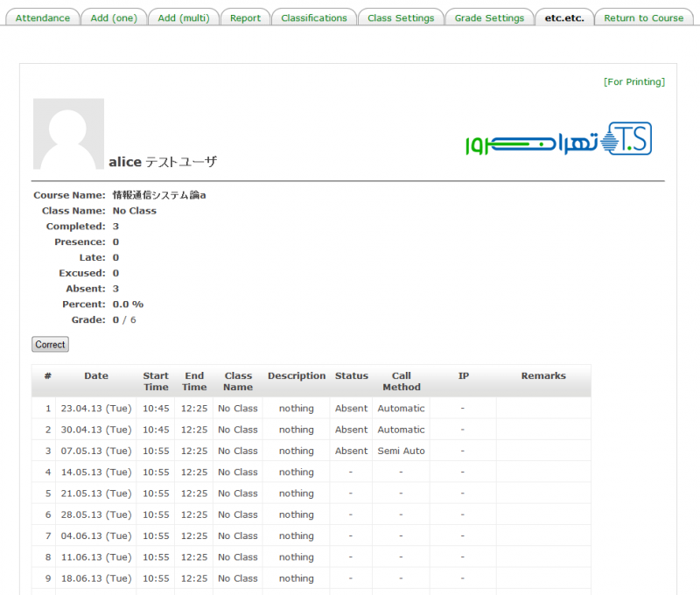This screenshot has width=700, height=595.
Task: Click the Date column header
Action: coord(96,376)
